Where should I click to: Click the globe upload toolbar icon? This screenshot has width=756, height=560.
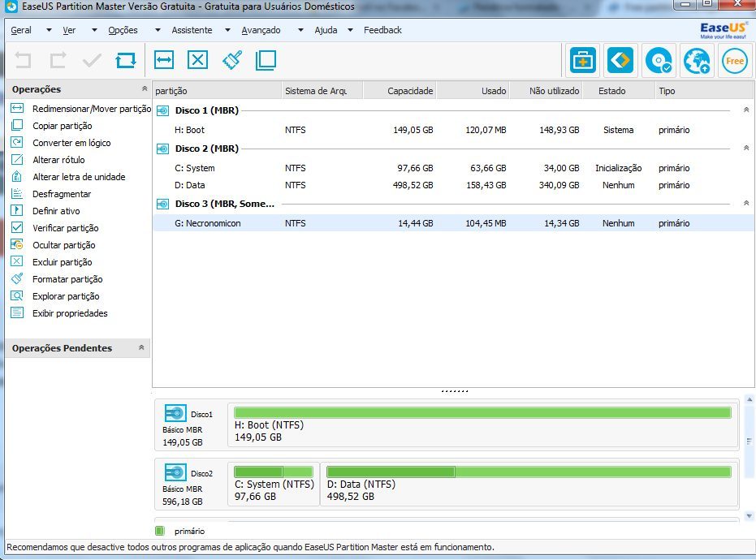(697, 61)
